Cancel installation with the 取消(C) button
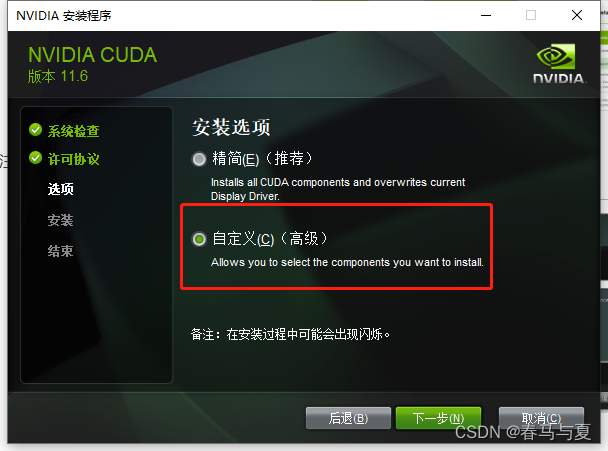This screenshot has height=451, width=608. coord(541,418)
